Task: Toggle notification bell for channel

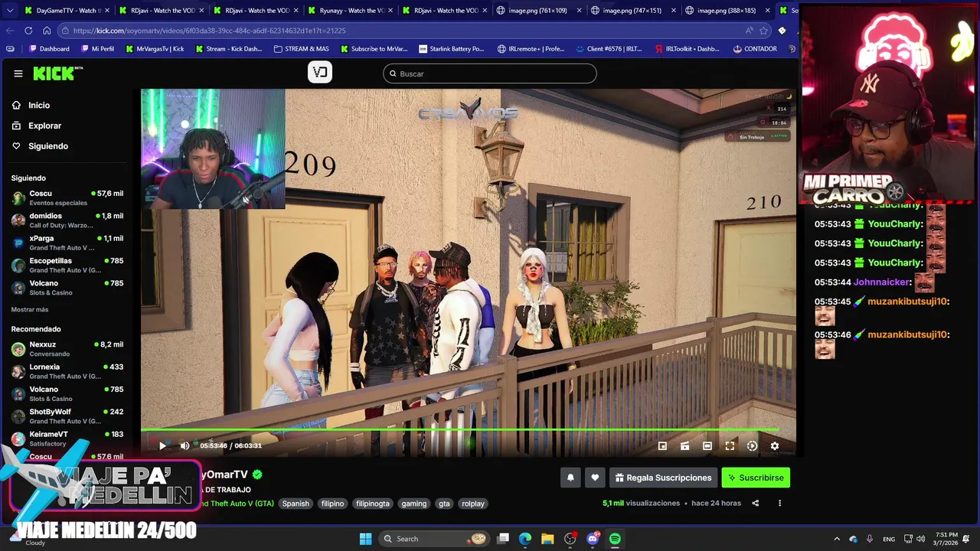Action: [570, 478]
